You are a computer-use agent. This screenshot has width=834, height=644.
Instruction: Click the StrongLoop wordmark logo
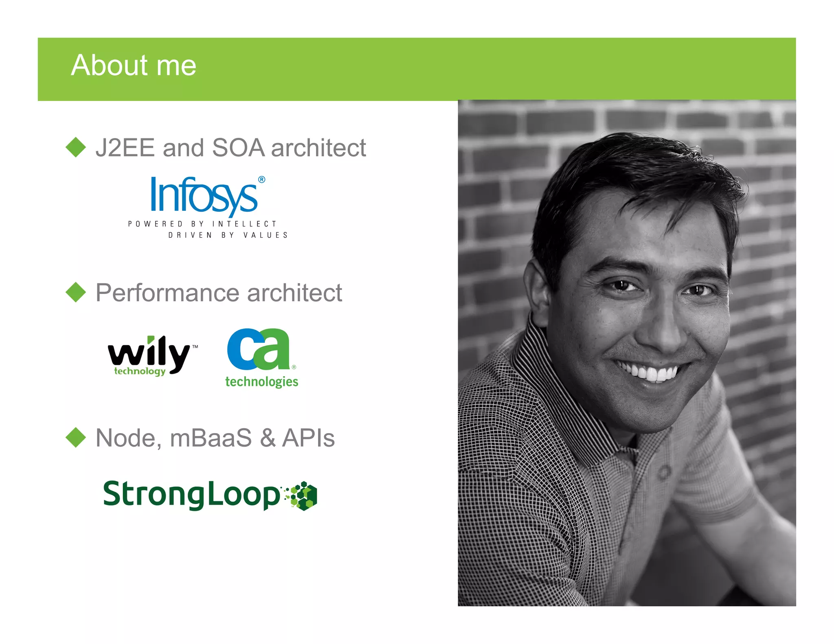click(x=191, y=495)
